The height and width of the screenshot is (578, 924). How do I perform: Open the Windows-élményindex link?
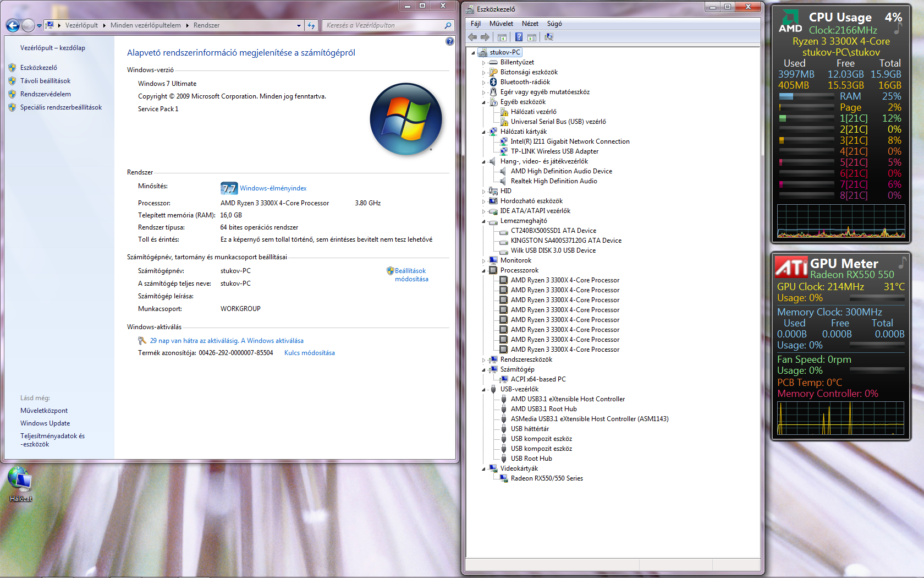coord(273,188)
